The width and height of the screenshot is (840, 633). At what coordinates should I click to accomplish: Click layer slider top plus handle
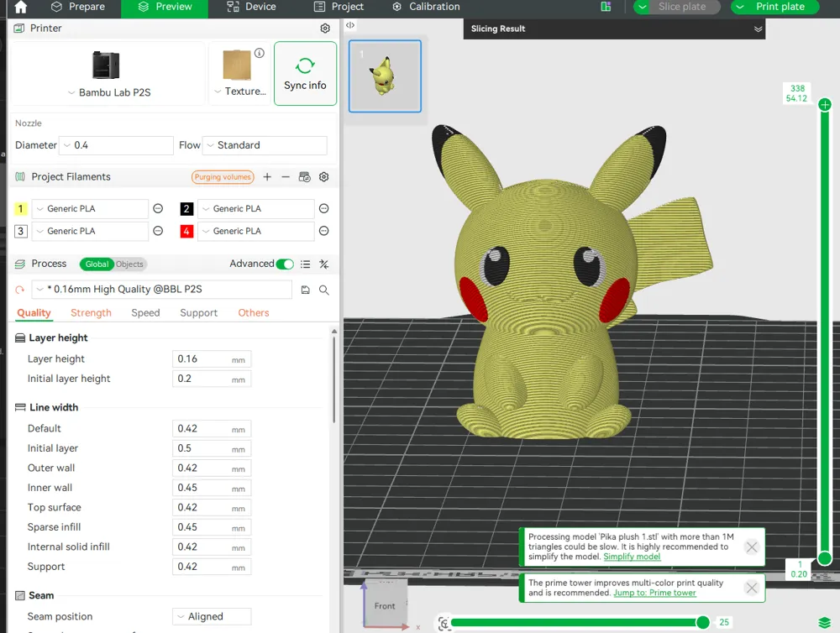825,105
